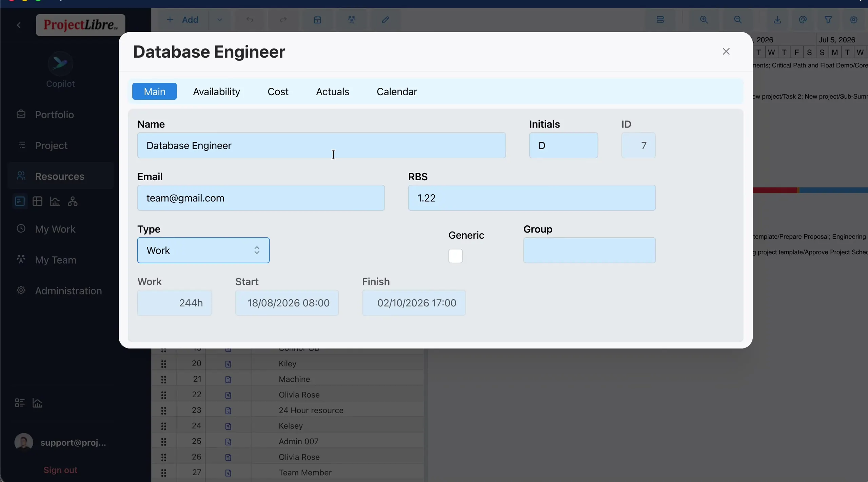The width and height of the screenshot is (868, 482).
Task: Open resource chart view icon
Action: [x=55, y=201]
